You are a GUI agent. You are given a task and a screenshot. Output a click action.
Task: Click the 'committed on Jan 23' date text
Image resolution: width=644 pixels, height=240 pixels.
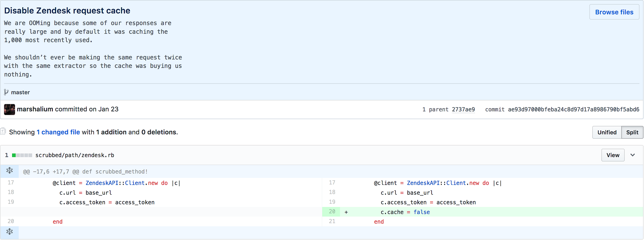click(x=87, y=109)
